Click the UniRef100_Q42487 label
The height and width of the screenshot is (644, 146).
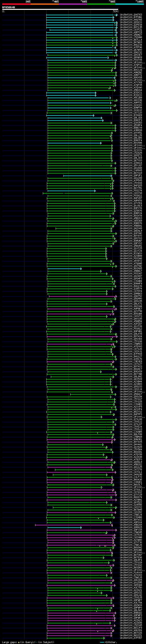click(x=131, y=276)
